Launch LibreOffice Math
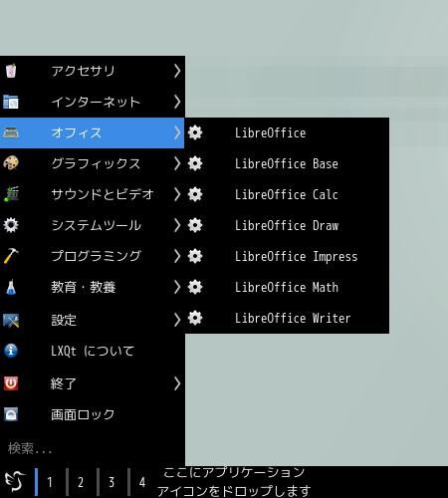Image resolution: width=448 pixels, height=498 pixels. point(287,287)
